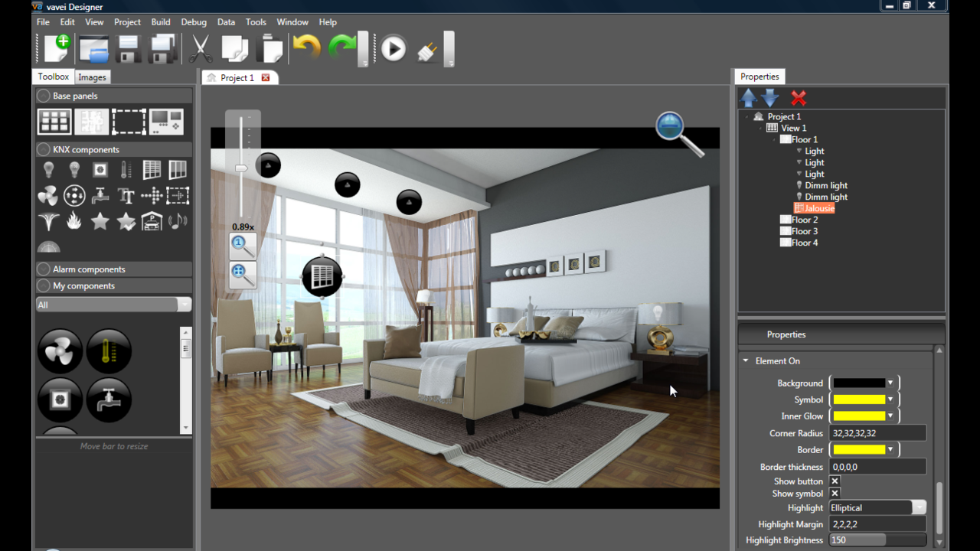This screenshot has height=551, width=980.
Task: Click the Open project folder icon
Action: click(x=94, y=49)
